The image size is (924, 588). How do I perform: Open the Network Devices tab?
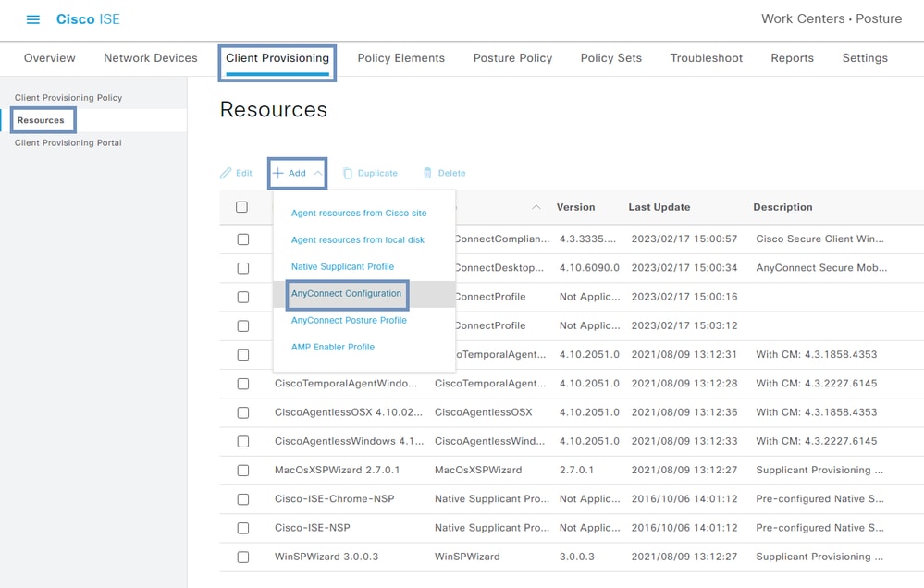tap(150, 57)
